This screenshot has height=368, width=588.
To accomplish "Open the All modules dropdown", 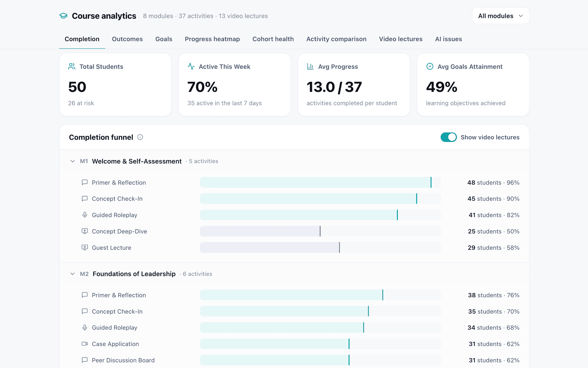I will click(x=500, y=16).
